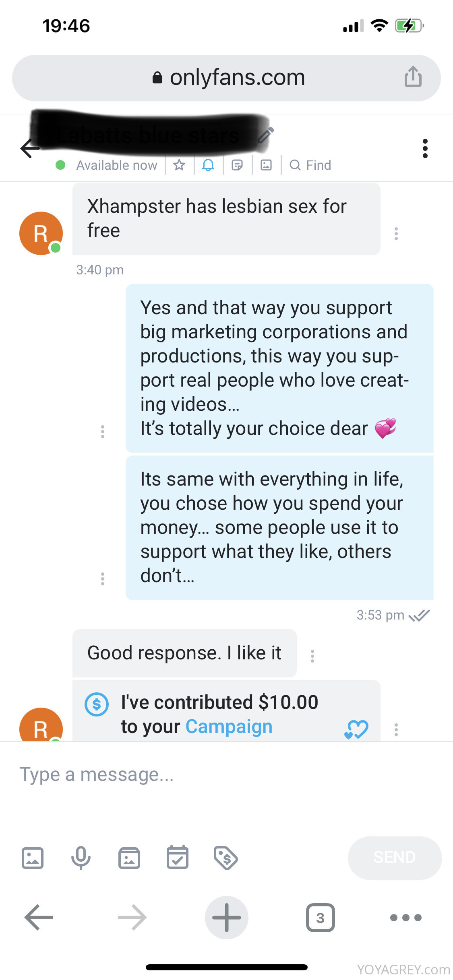
Task: Toggle the star favorite icon
Action: tap(179, 165)
